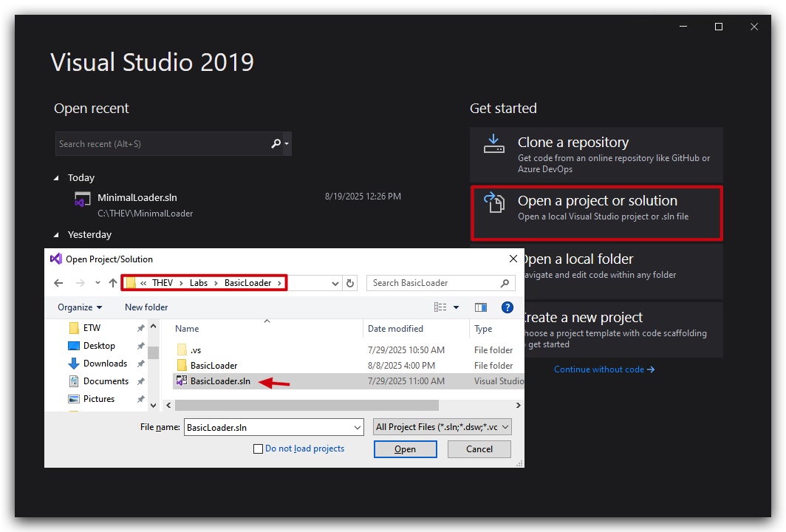
Task: Expand the address bar history dropdown
Action: 335,283
